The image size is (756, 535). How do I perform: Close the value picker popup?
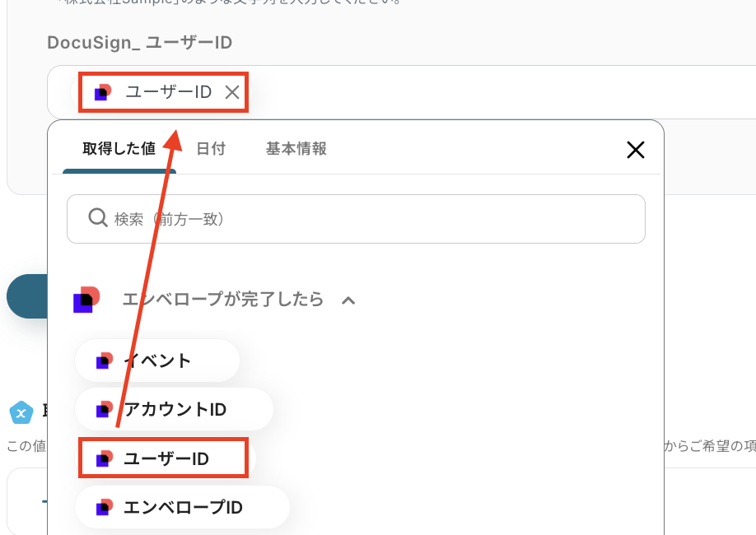tap(636, 150)
